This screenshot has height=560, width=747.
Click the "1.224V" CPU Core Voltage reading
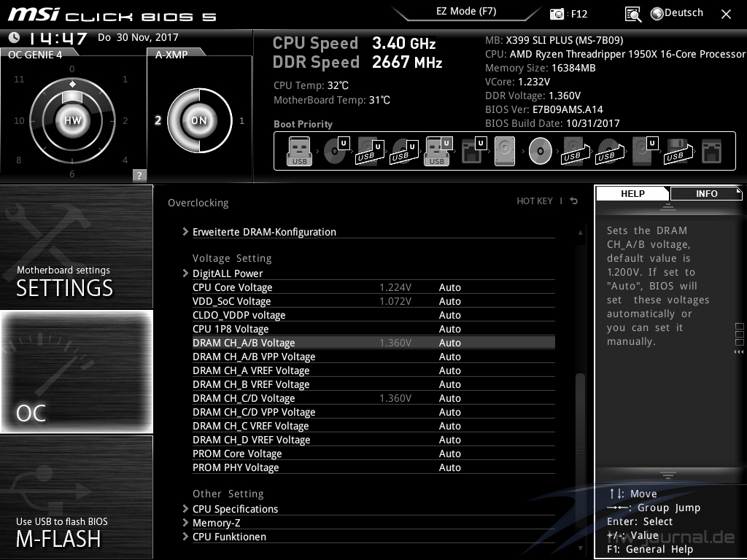tap(395, 287)
